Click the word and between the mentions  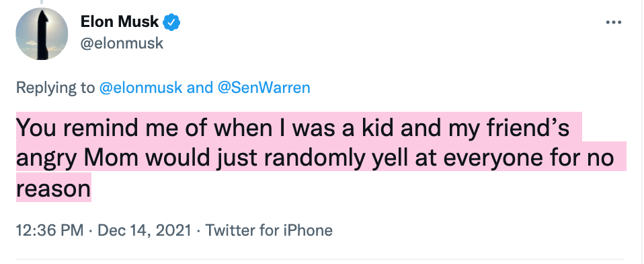[x=200, y=88]
